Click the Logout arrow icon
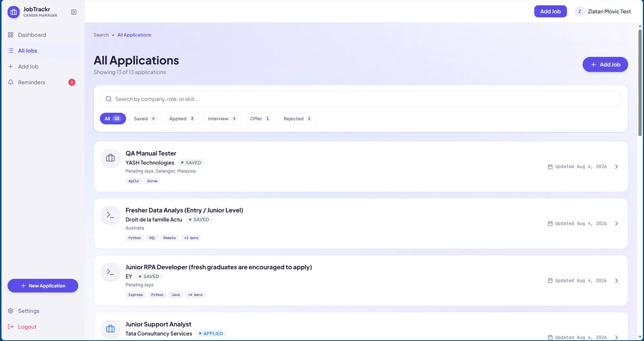 point(11,327)
